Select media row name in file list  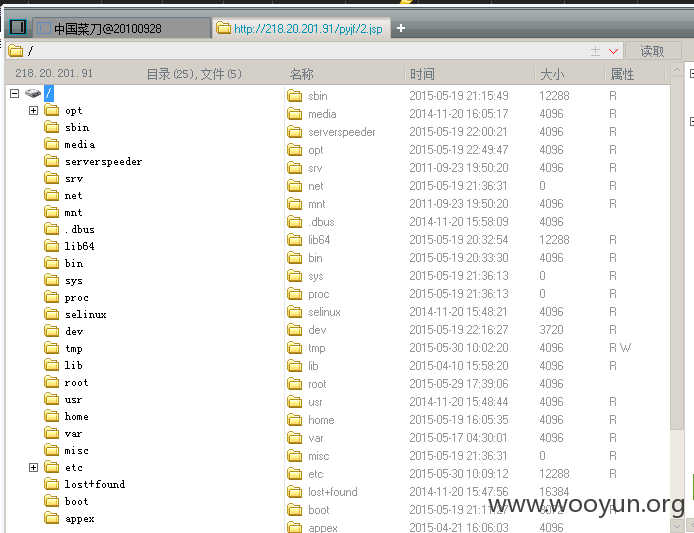pyautogui.click(x=322, y=114)
